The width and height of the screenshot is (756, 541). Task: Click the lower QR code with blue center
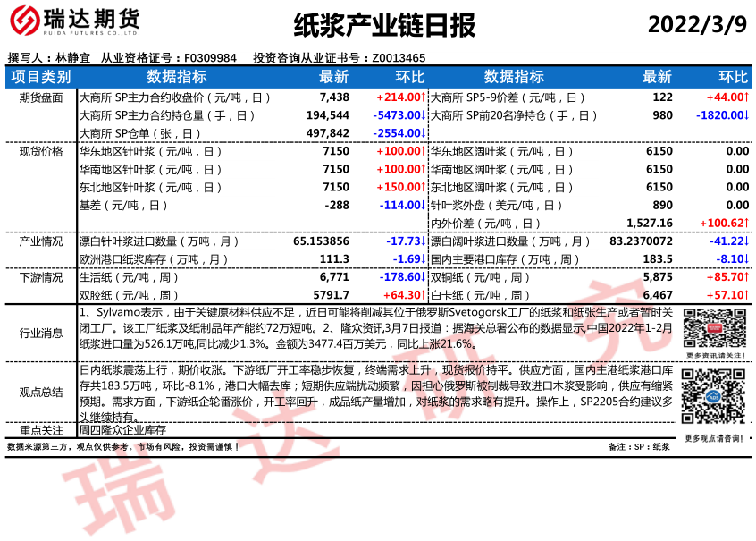715,399
